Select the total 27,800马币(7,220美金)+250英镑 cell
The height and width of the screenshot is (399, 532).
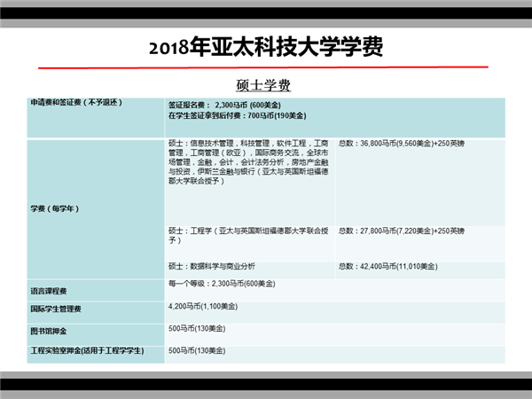[x=420, y=243]
